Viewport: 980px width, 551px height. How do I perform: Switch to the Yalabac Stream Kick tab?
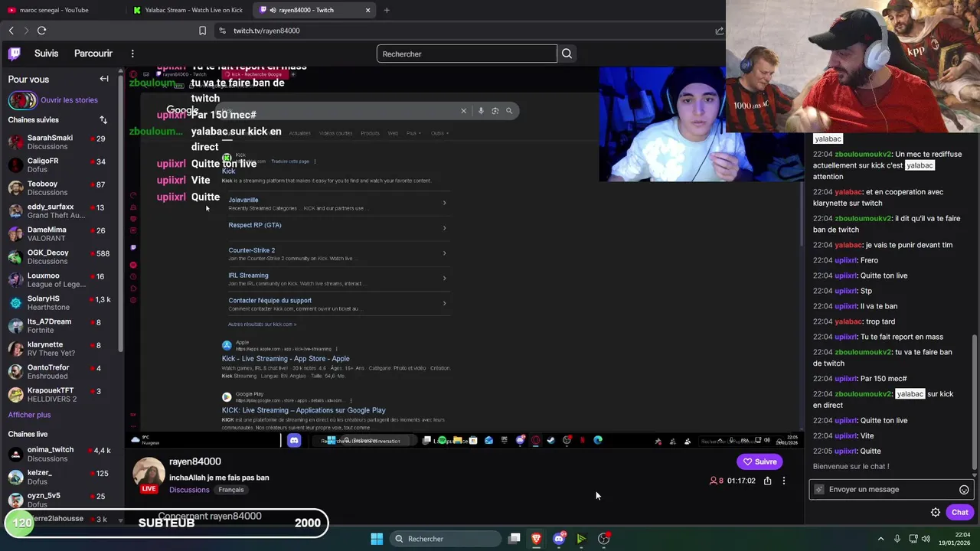pyautogui.click(x=188, y=10)
